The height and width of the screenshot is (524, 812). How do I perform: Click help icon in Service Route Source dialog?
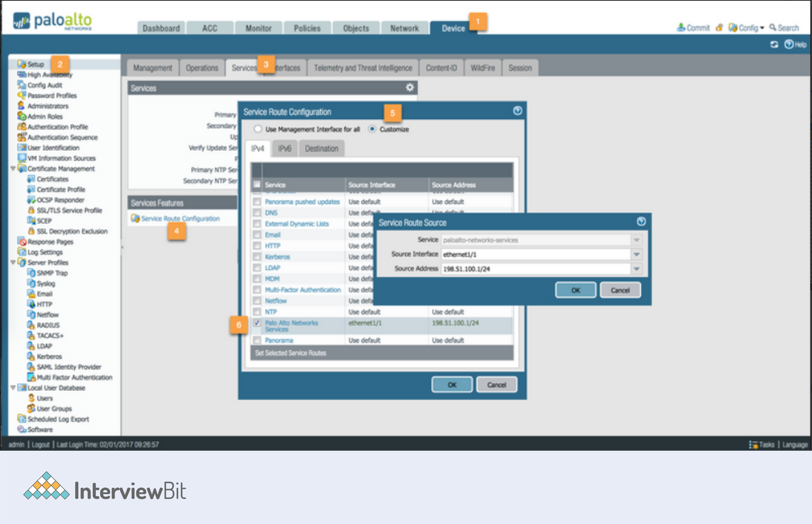[641, 222]
